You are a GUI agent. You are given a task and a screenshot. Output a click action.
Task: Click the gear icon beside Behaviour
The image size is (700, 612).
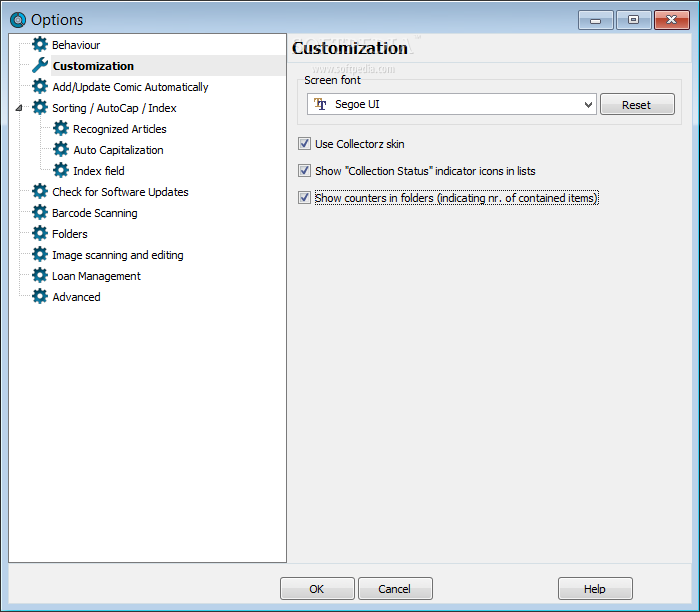pos(40,44)
